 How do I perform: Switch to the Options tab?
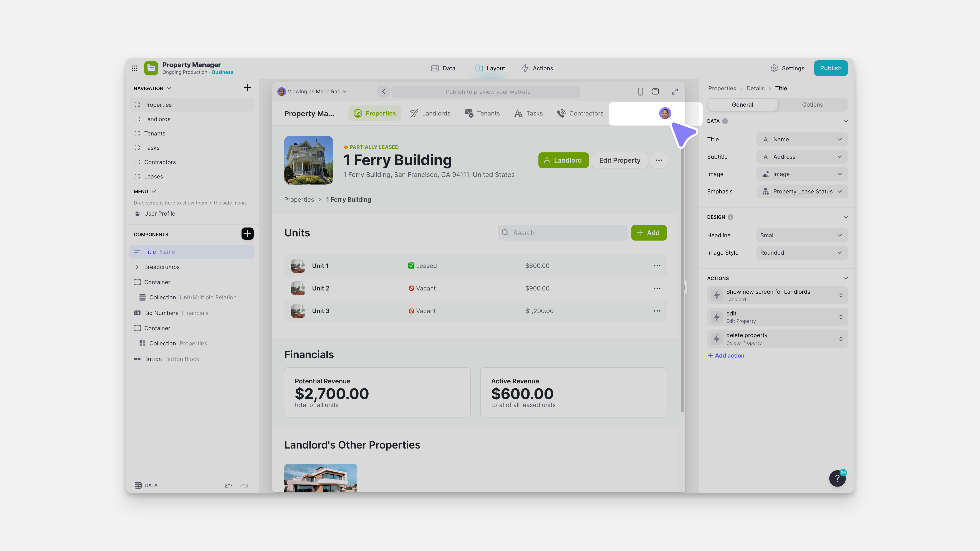point(812,105)
